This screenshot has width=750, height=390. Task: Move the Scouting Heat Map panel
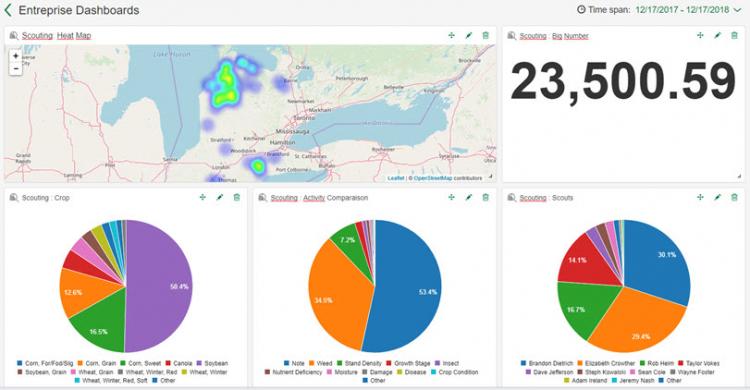(452, 35)
